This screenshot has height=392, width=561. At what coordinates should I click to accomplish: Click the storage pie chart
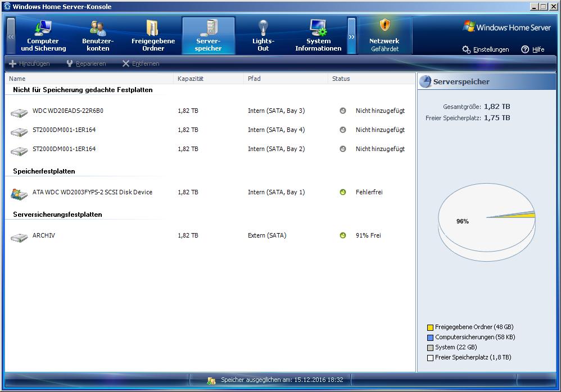point(487,222)
